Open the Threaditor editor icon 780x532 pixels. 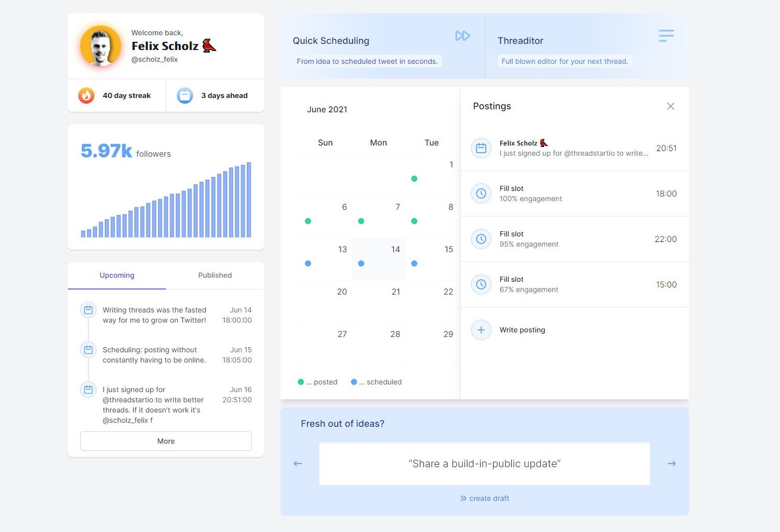click(x=666, y=35)
